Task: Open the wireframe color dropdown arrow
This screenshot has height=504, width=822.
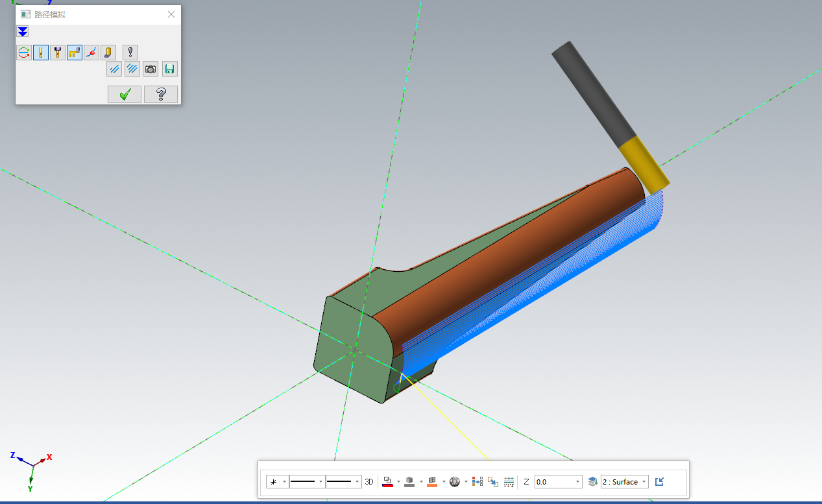Action: 398,482
